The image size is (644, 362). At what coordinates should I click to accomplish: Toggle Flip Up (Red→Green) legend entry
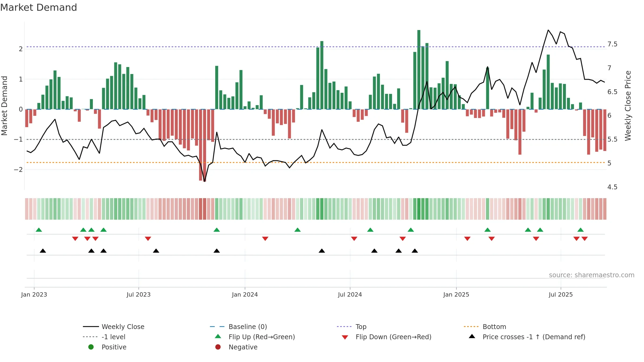pos(255,337)
